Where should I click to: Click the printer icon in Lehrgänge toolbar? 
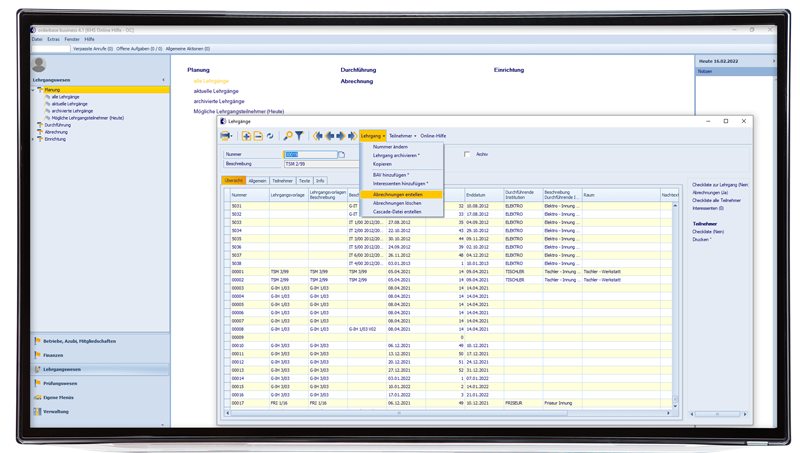click(226, 136)
